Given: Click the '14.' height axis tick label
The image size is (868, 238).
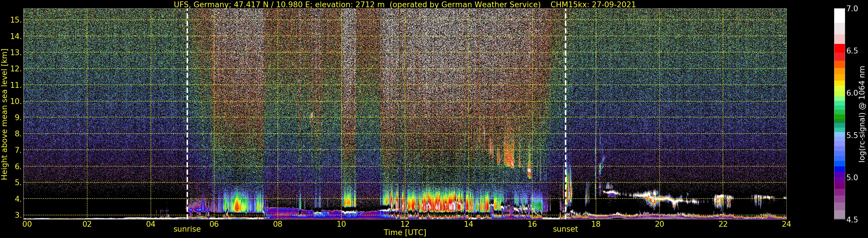Looking at the screenshot, I should coord(16,36).
